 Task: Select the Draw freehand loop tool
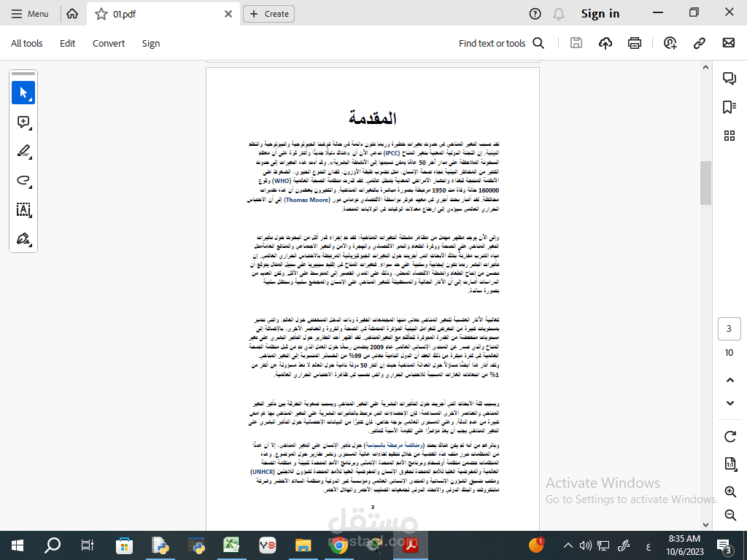pos(23,181)
